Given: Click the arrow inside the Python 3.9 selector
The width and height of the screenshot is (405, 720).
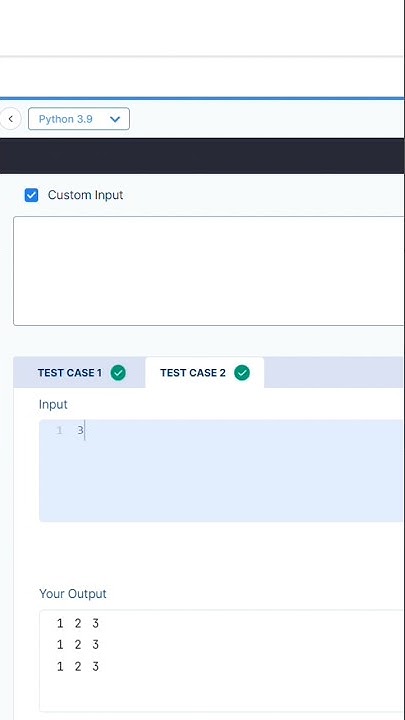Looking at the screenshot, I should coord(115,119).
